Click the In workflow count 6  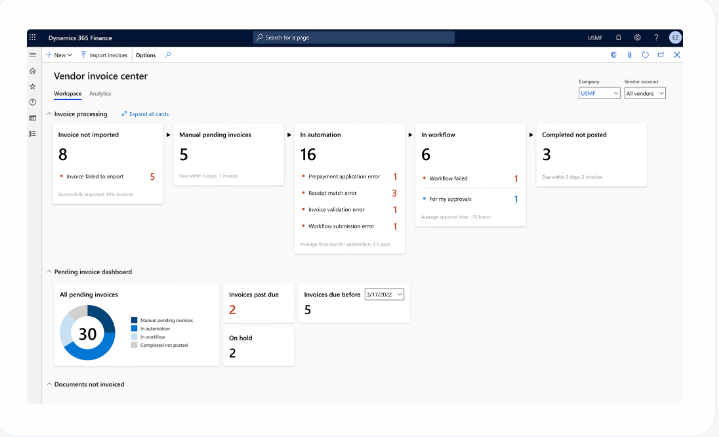[426, 155]
